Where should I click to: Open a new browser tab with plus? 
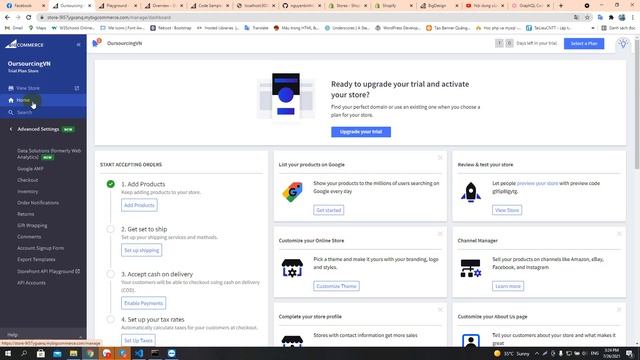pyautogui.click(x=561, y=6)
